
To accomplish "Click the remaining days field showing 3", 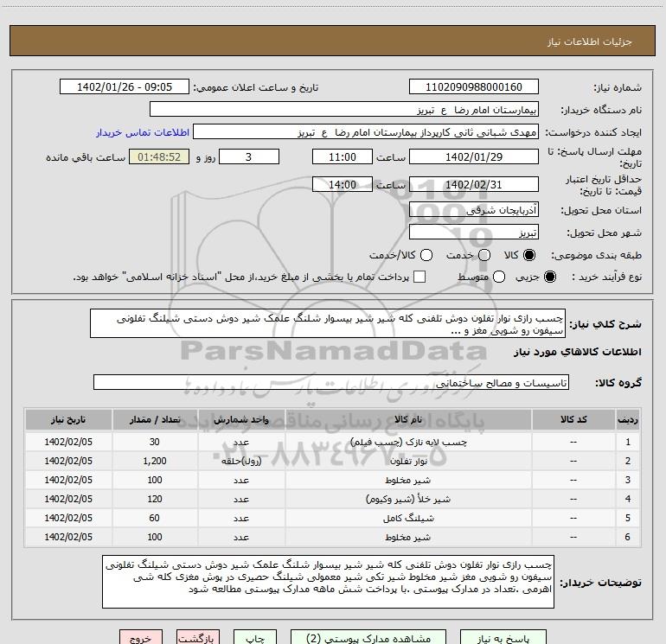I will tap(249, 156).
